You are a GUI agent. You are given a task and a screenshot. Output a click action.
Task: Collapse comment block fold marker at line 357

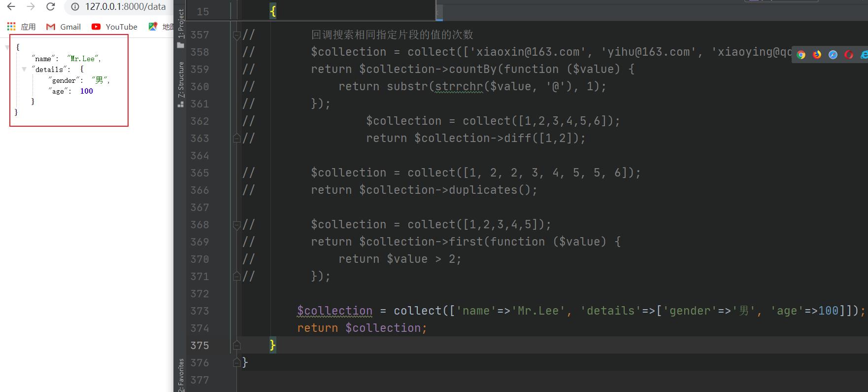[x=236, y=35]
